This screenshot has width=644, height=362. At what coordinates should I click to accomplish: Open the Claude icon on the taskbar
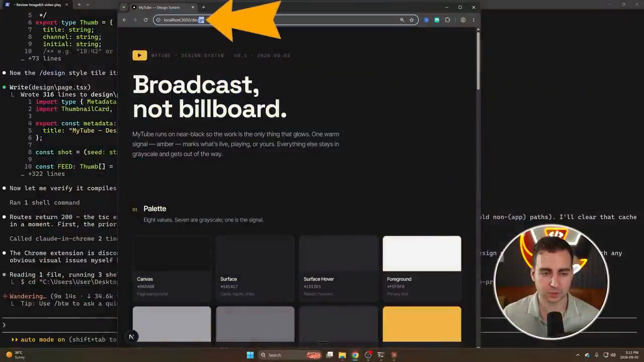[x=394, y=355]
